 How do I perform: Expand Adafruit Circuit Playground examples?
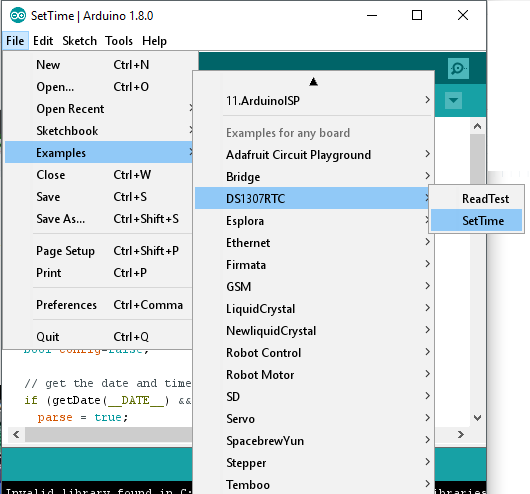313,155
